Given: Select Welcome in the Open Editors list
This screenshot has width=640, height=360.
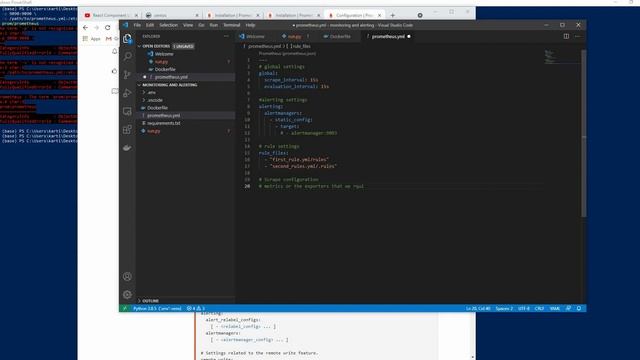Looking at the screenshot, I should (164, 54).
